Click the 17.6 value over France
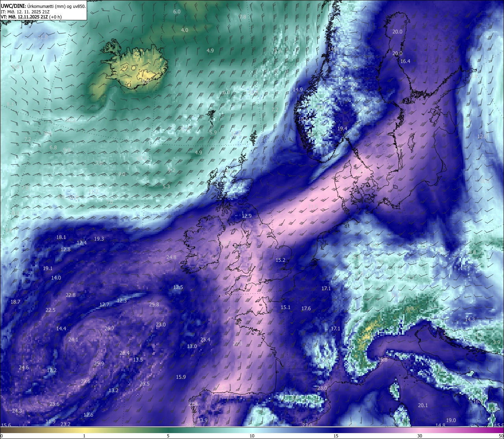The width and height of the screenshot is (504, 439). pos(306,309)
